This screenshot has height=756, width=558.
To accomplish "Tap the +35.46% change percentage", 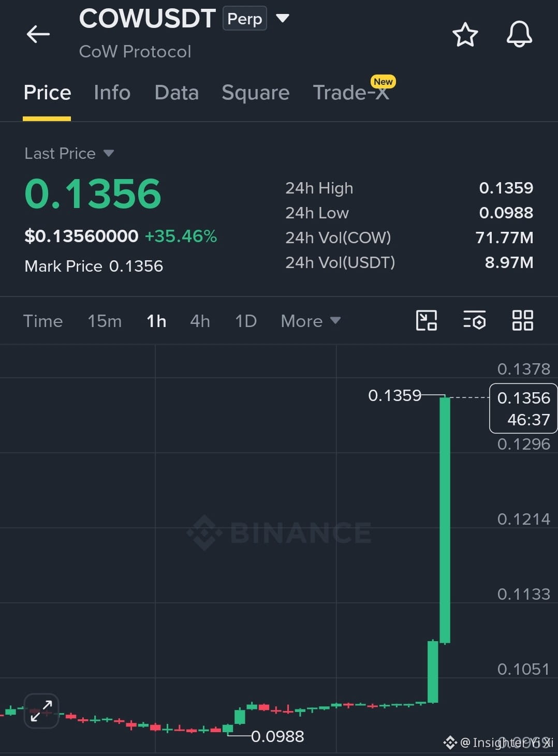I will click(181, 236).
